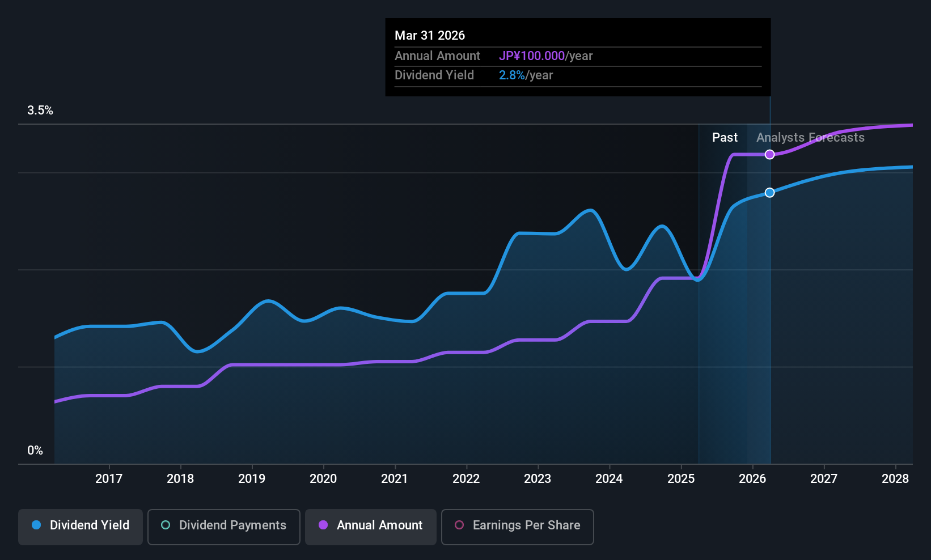931x560 pixels.
Task: Click the purple Annual Amount legend dot
Action: click(323, 525)
